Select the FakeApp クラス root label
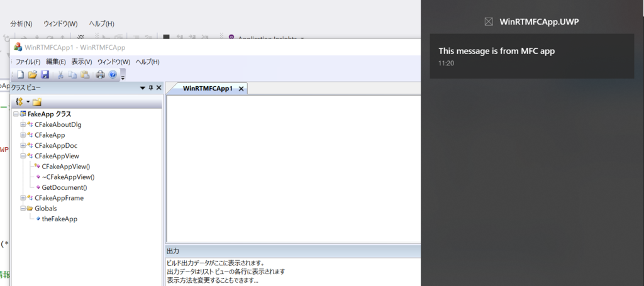 coord(49,114)
